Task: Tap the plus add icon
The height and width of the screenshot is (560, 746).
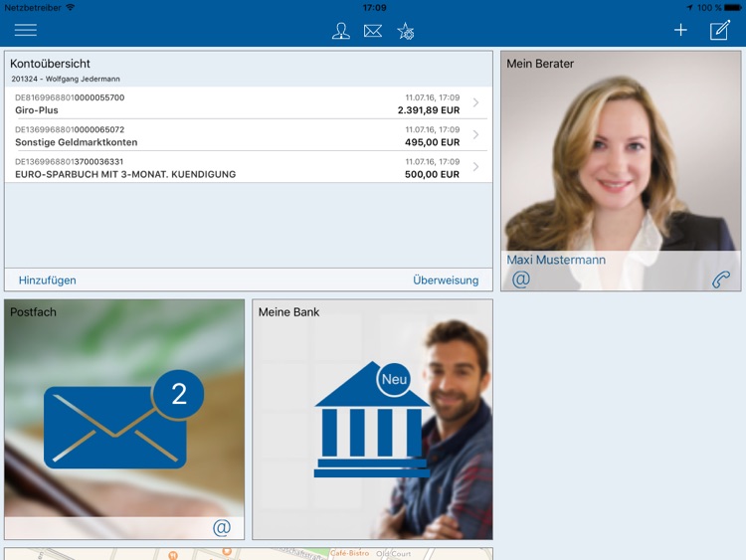Action: 680,30
